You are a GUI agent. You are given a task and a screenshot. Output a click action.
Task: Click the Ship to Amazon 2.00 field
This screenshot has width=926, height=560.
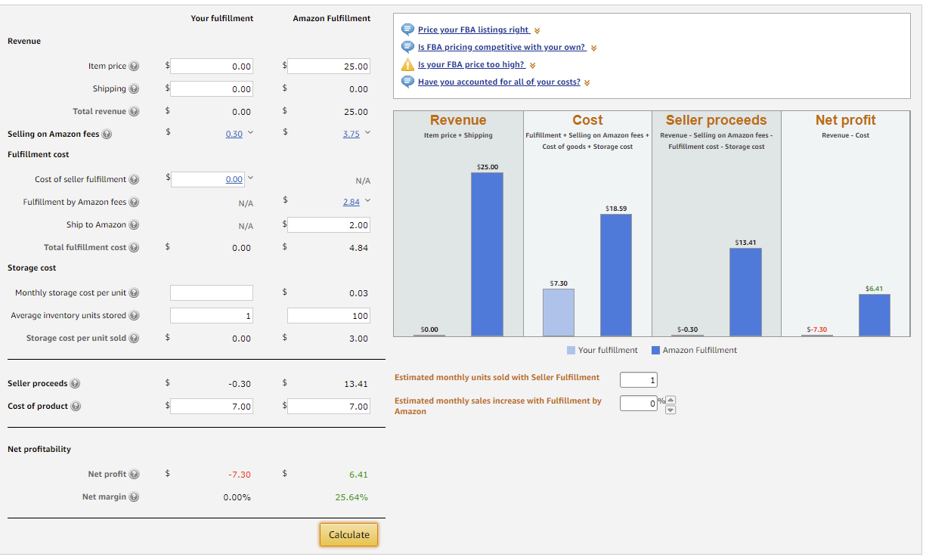pyautogui.click(x=329, y=225)
